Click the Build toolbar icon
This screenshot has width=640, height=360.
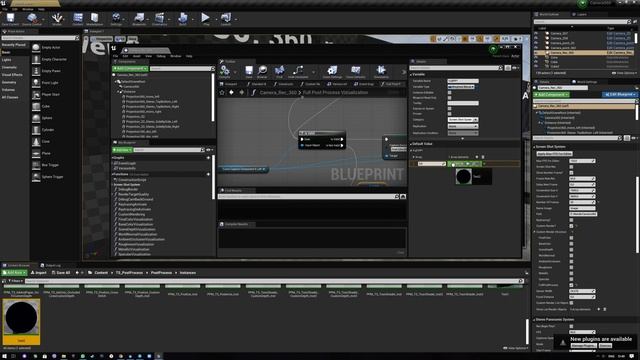(182, 18)
